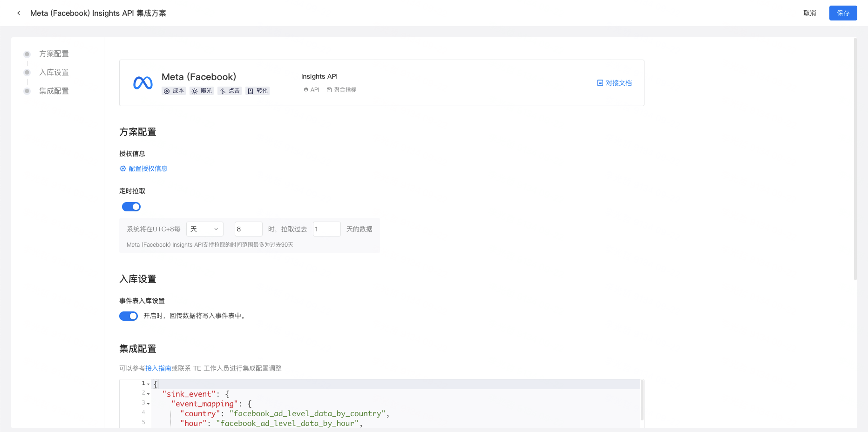Click the 转化 conversion tag icon
This screenshot has width=868, height=432.
coord(251,91)
